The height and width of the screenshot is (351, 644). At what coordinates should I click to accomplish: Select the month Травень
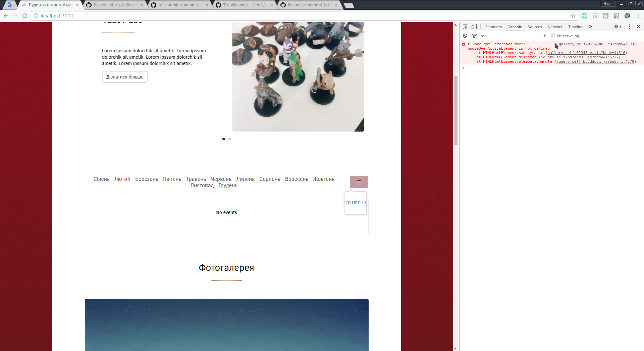coord(196,179)
